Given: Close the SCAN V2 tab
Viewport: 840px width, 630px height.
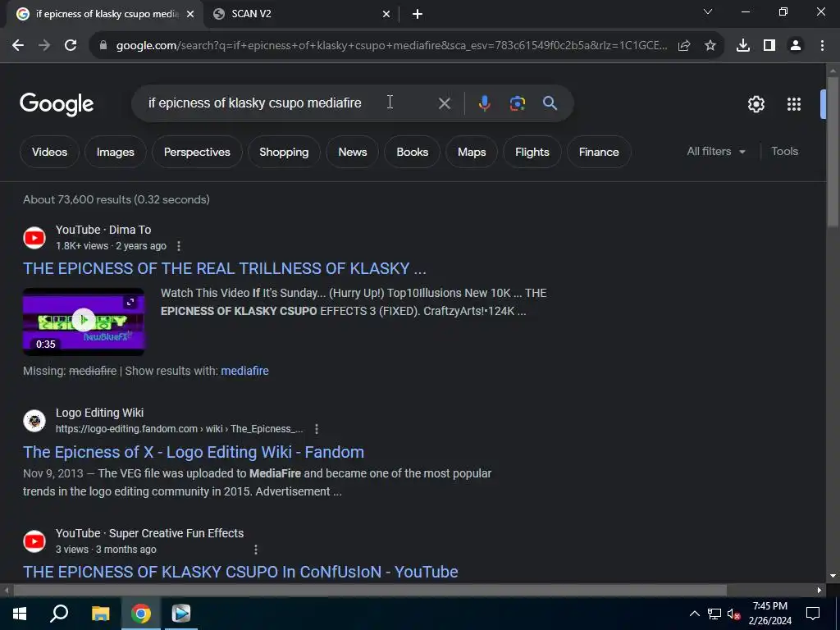Looking at the screenshot, I should point(386,14).
